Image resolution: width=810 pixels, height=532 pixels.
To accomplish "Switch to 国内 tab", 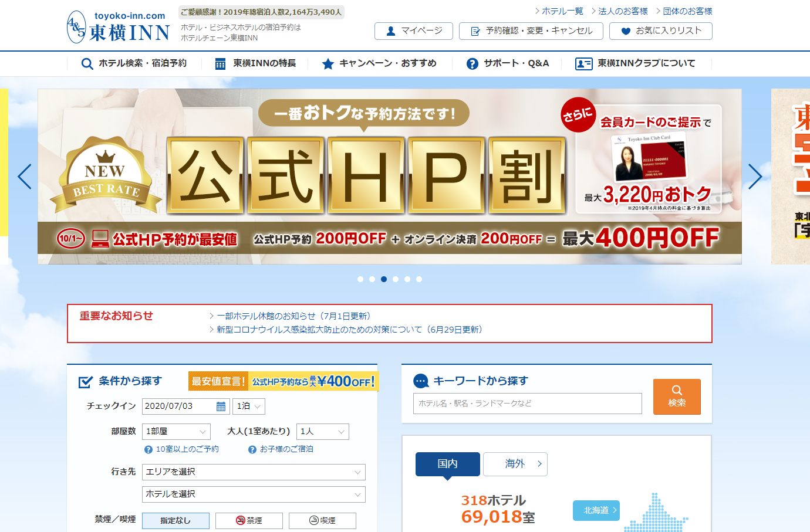I will (x=448, y=464).
